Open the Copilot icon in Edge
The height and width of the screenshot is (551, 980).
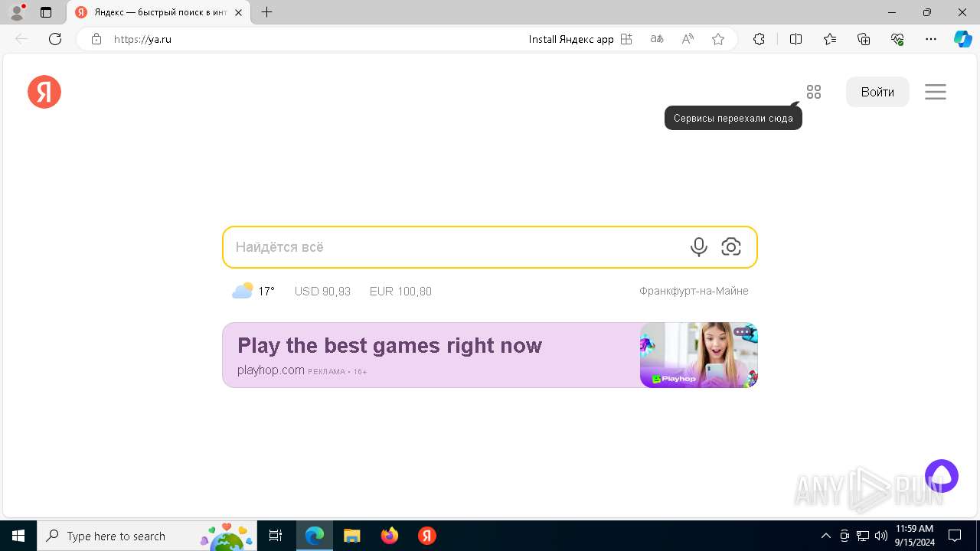click(x=963, y=39)
